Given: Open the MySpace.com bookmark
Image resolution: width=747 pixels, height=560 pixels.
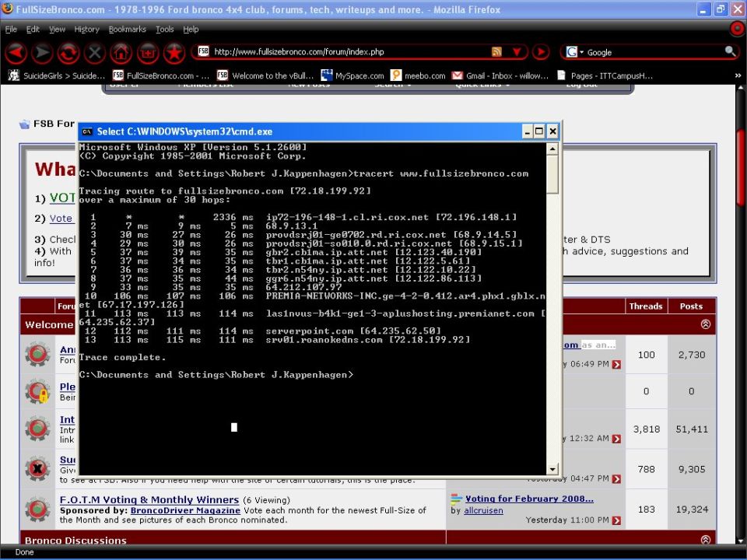Looking at the screenshot, I should tap(352, 75).
